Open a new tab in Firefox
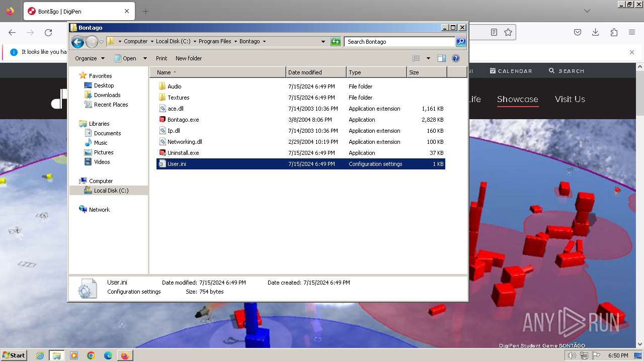This screenshot has width=644, height=362. [x=145, y=11]
